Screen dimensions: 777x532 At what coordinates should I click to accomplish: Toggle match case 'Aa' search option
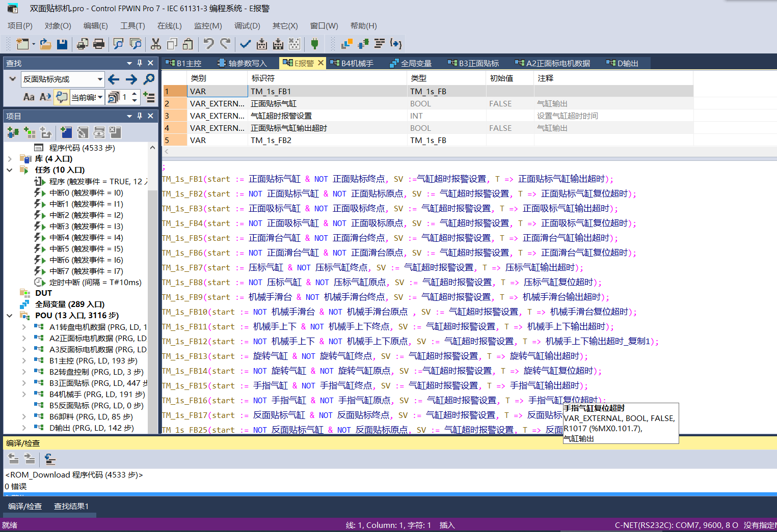[29, 97]
